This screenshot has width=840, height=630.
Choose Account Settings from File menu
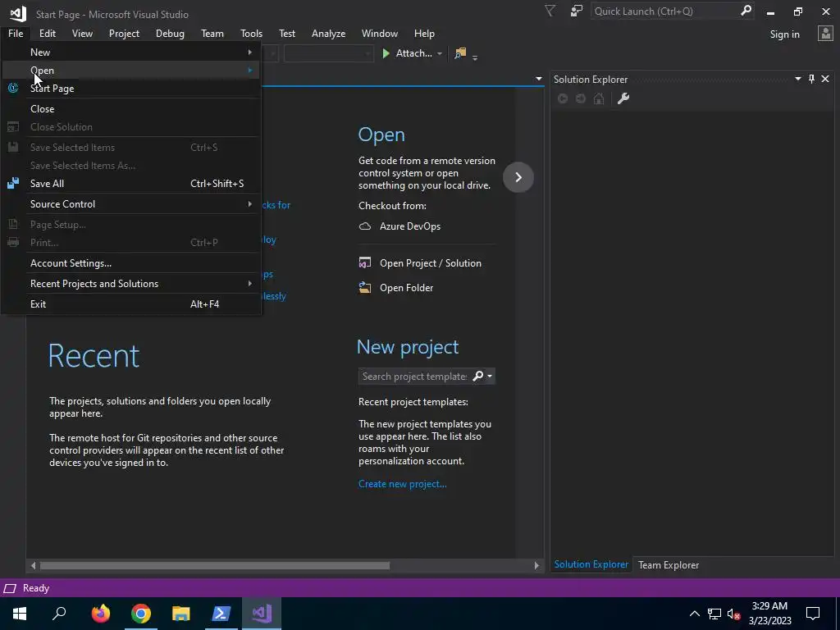point(131,263)
